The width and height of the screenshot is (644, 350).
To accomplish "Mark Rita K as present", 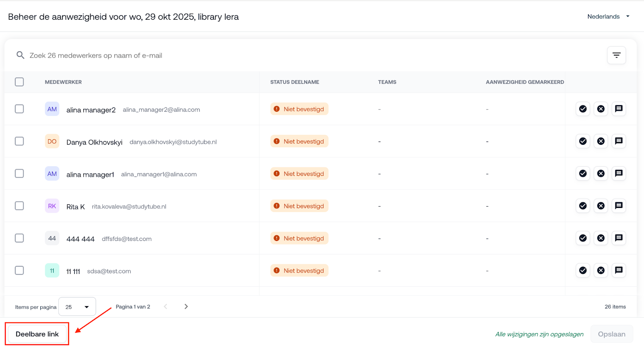I will (583, 206).
